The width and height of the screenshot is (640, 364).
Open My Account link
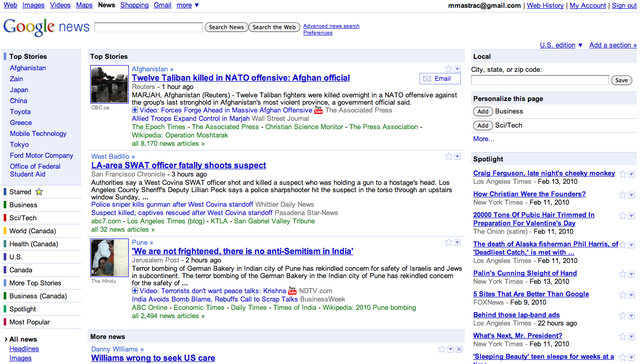pyautogui.click(x=588, y=6)
